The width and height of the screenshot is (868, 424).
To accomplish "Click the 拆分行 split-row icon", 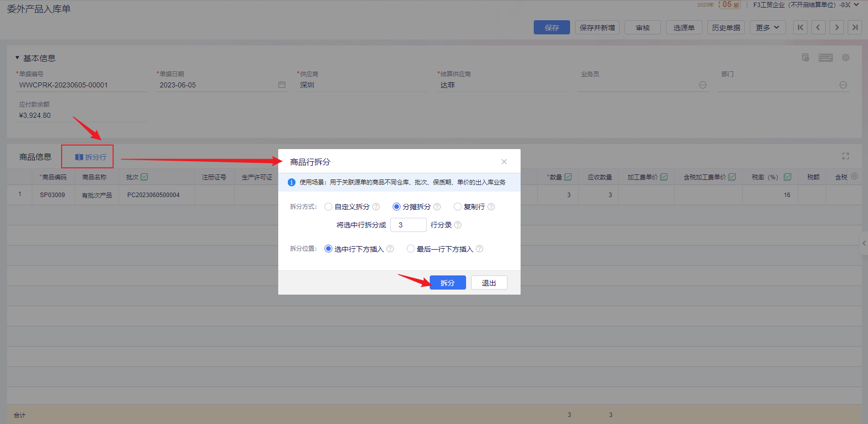I will pos(79,157).
